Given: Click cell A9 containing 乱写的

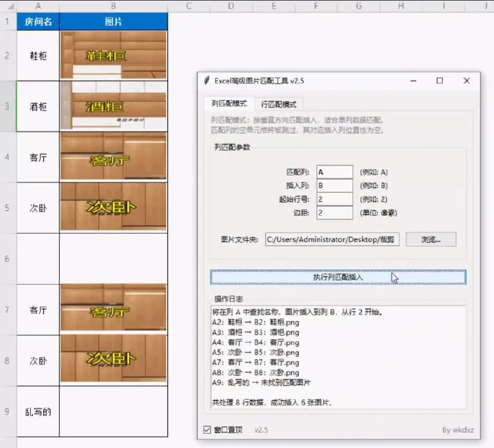Looking at the screenshot, I should point(38,411).
